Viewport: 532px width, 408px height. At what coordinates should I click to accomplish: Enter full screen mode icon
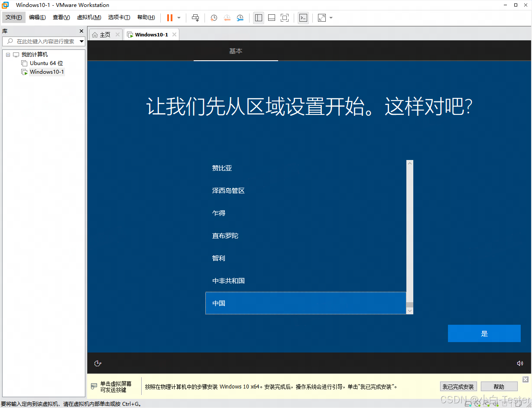(x=285, y=18)
